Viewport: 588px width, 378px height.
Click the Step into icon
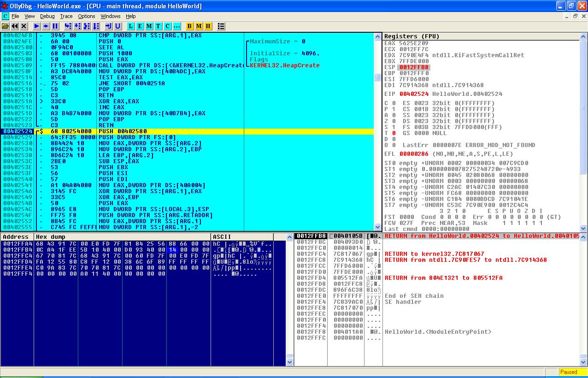point(68,26)
